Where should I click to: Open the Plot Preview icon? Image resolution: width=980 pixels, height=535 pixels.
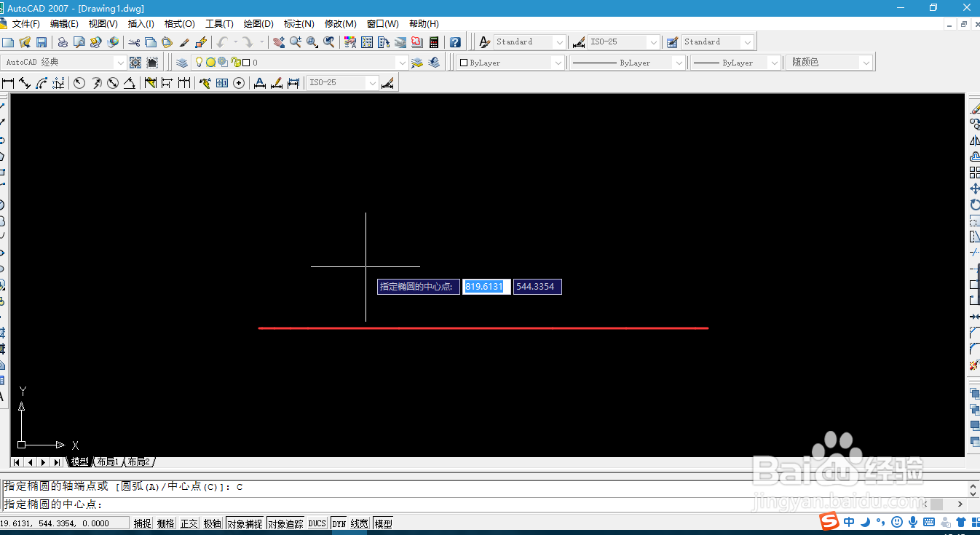[x=79, y=42]
